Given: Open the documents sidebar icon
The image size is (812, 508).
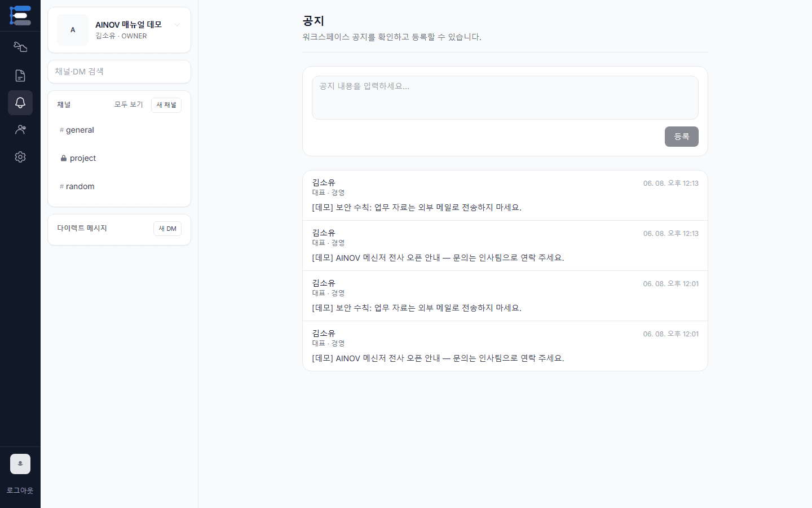Looking at the screenshot, I should coord(20,76).
